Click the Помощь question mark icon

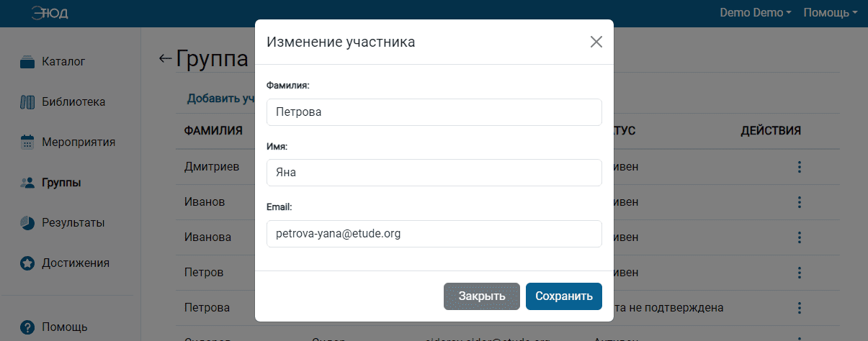27,327
